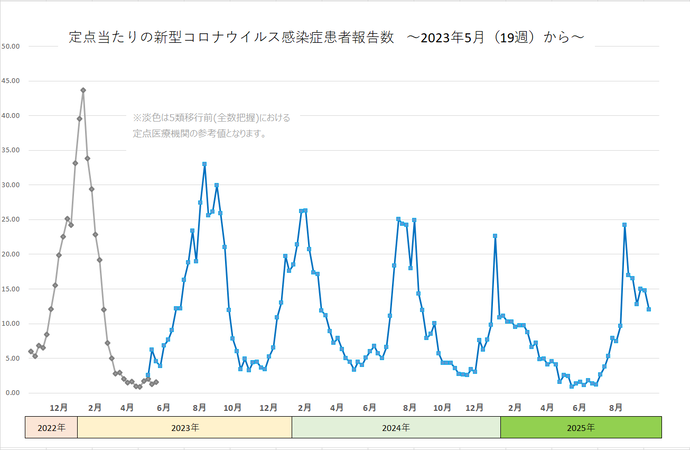Click the blue spike at start of 2025
Viewport: 690px width, 450px height.
tap(495, 236)
